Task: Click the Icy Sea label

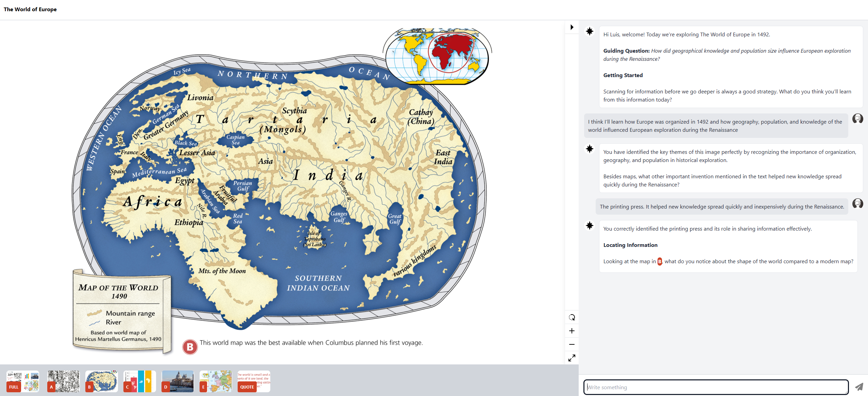Action: pyautogui.click(x=182, y=71)
